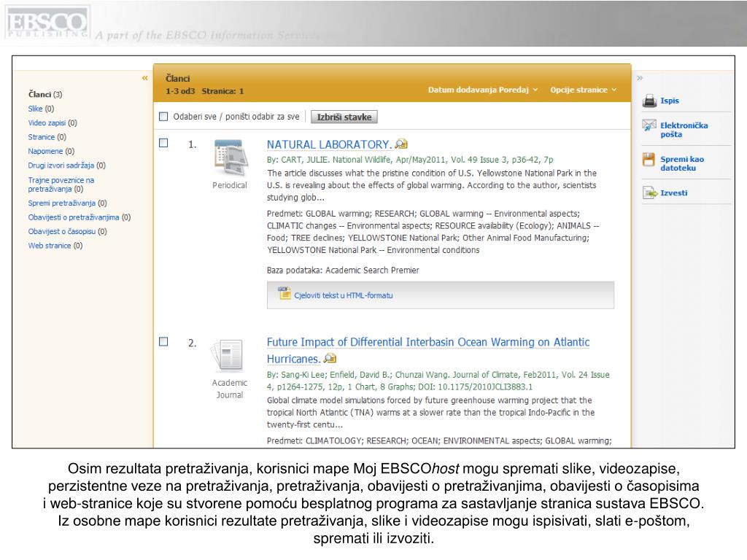Click the Academic Journal thumbnail for result 2
Viewport: 747px width, 560px height.
(x=228, y=355)
